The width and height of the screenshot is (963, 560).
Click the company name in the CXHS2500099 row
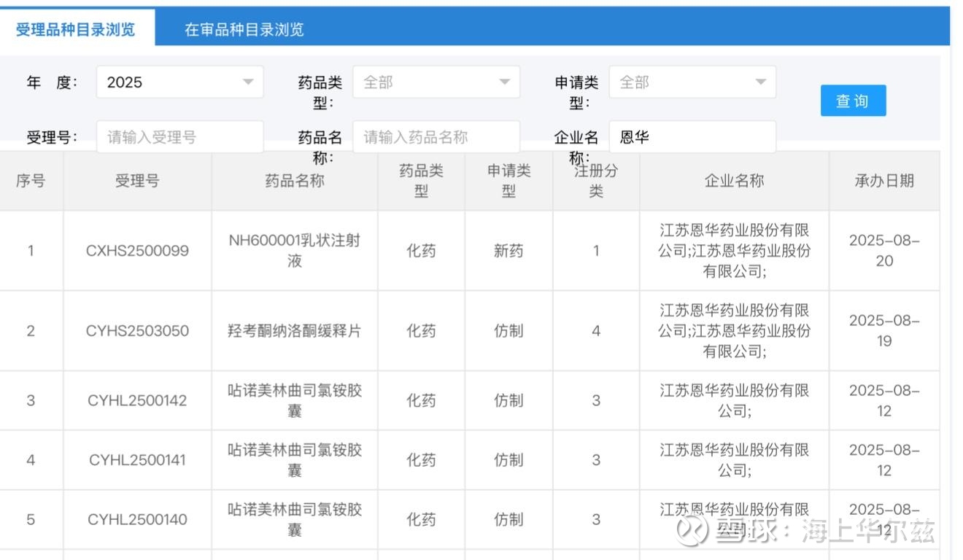click(x=734, y=251)
